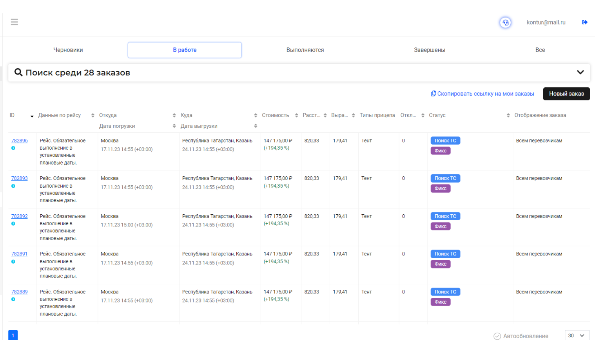Open the hamburger side menu
595x364 pixels.
tap(15, 22)
